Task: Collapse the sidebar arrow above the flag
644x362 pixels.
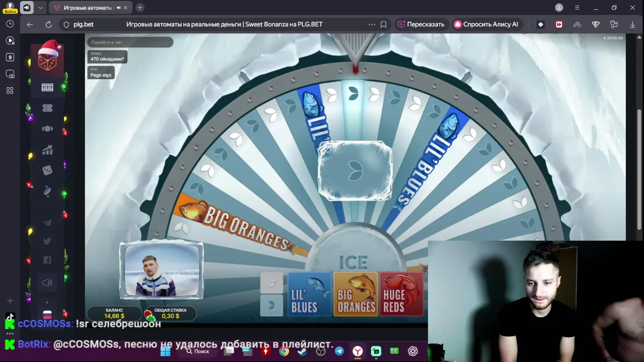Action: click(x=47, y=303)
